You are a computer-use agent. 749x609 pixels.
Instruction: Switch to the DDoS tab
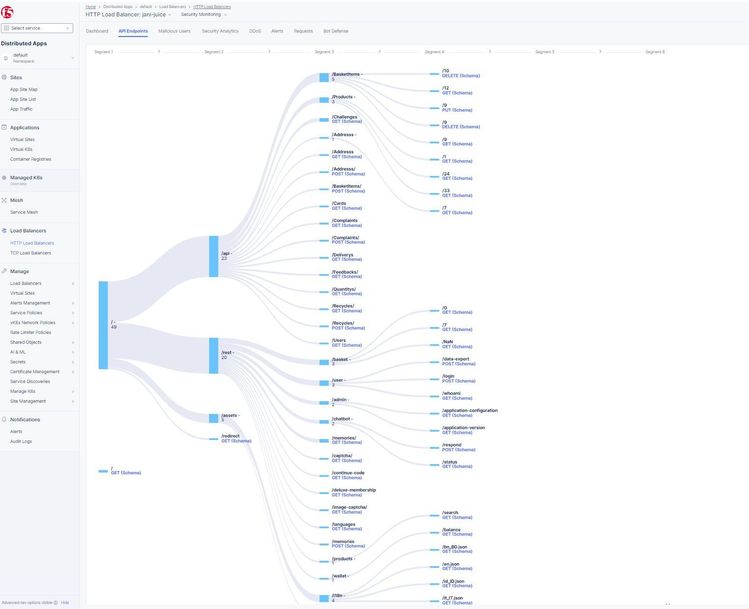(x=255, y=31)
